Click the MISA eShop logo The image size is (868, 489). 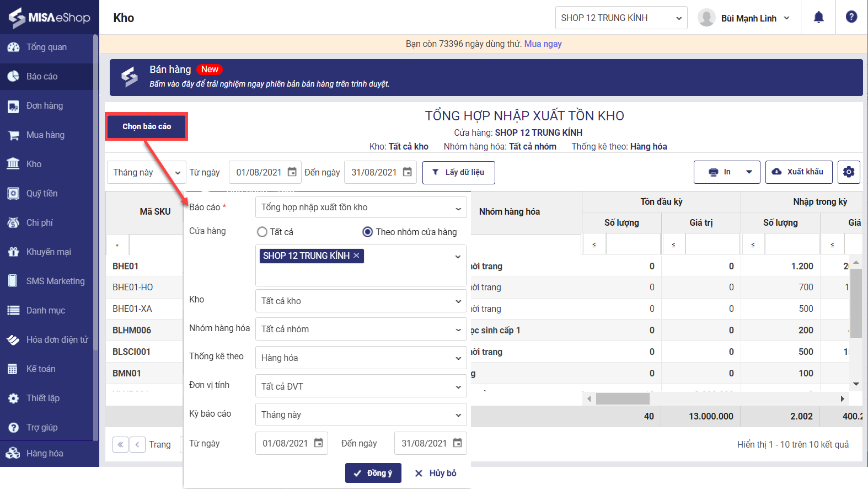(49, 18)
